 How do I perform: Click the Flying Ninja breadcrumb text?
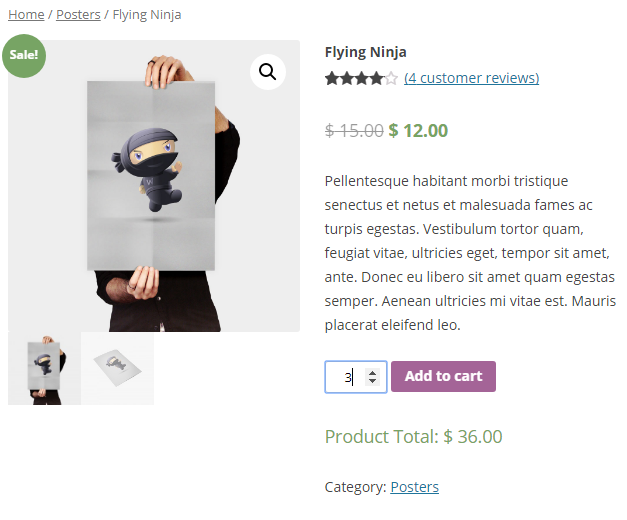pyautogui.click(x=147, y=15)
